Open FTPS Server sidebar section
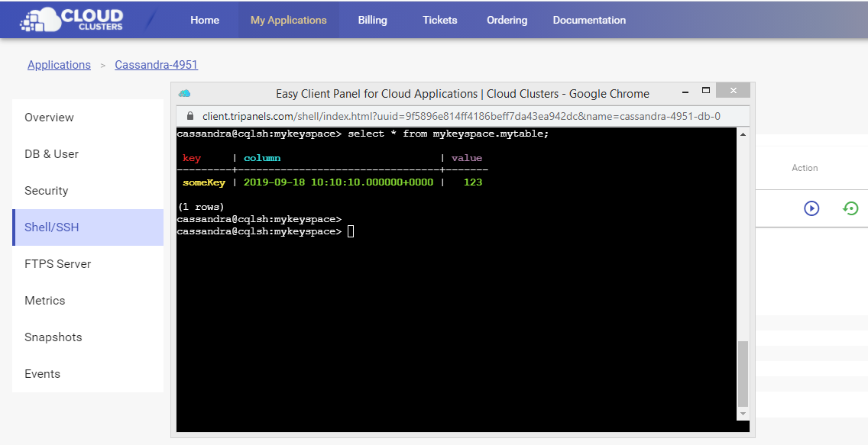Viewport: 868px width, 445px height. [87, 264]
